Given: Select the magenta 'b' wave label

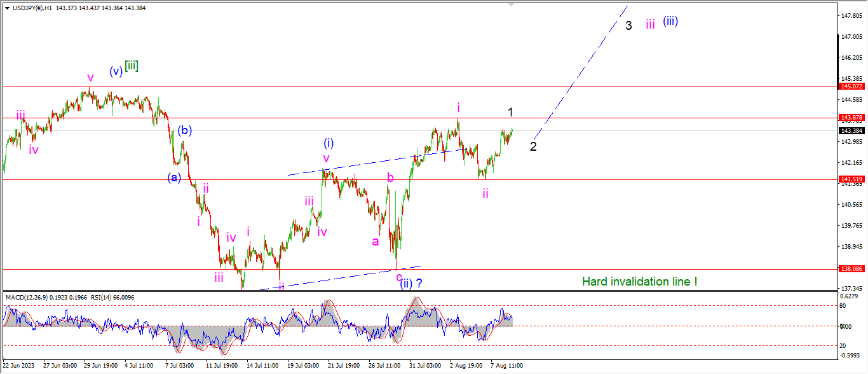Looking at the screenshot, I should coord(391,178).
